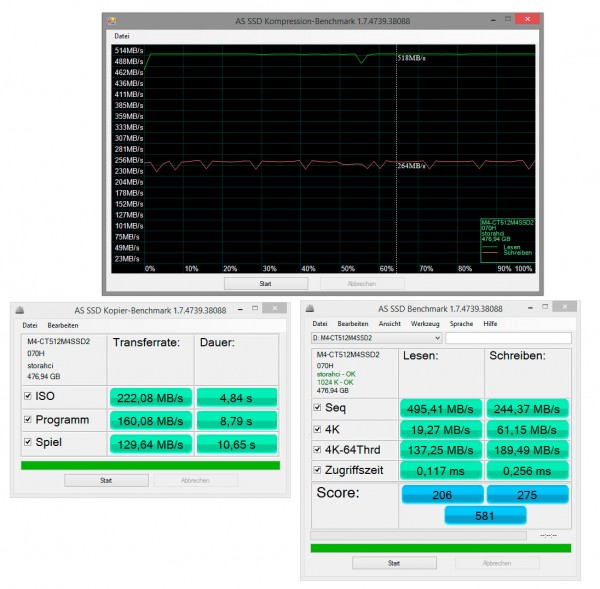Click the 189,49 MB/s write value
Screen dimensions: 600x589
[527, 450]
